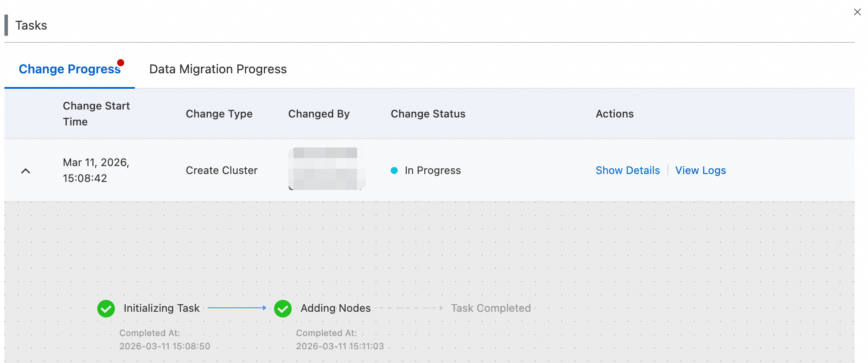The image size is (868, 363).
Task: Select the Task Completed step label
Action: (x=491, y=308)
